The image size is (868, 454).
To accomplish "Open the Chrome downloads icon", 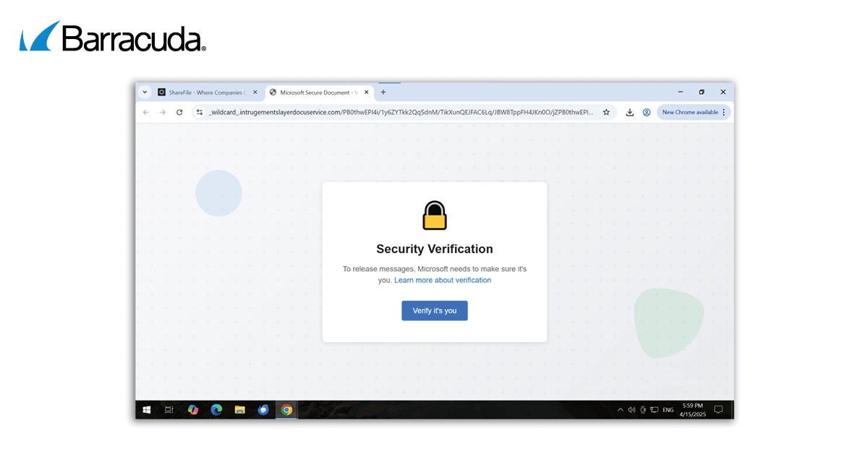I will pyautogui.click(x=629, y=113).
